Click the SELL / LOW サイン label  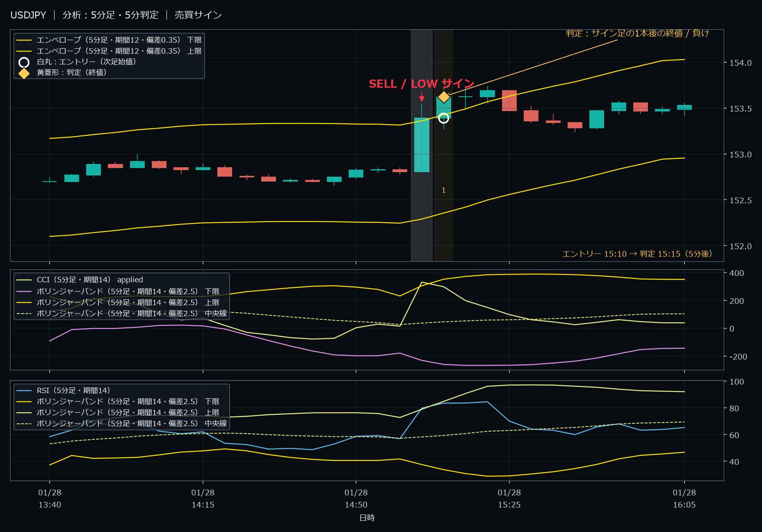422,84
